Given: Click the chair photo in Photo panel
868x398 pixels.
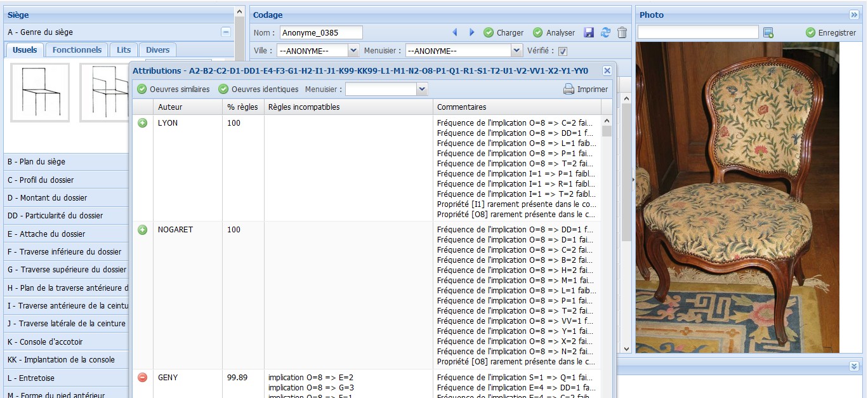Looking at the screenshot, I should (737, 197).
